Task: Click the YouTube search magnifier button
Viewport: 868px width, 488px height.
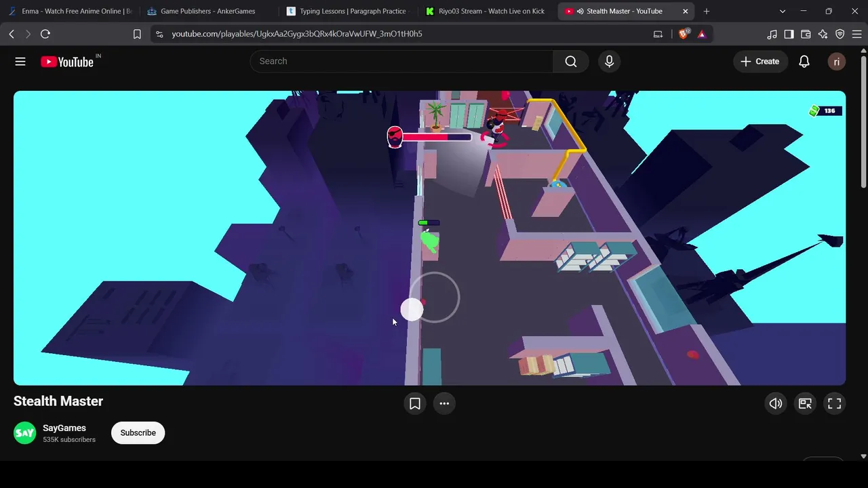Action: pos(571,62)
